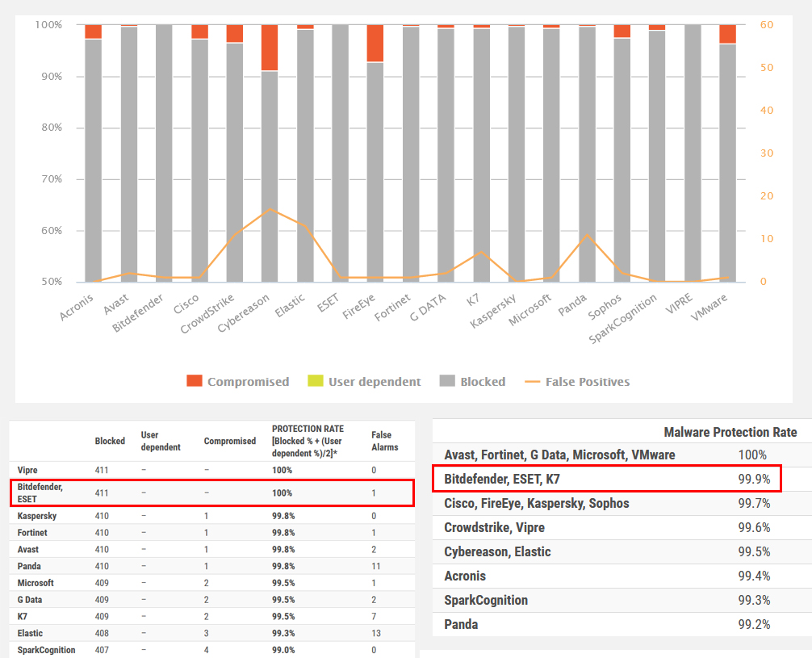
Task: Click the User dependent column header
Action: coord(161,441)
